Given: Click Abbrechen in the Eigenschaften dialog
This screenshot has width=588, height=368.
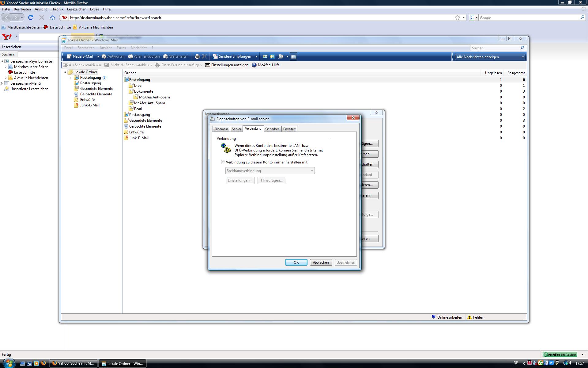Looking at the screenshot, I should point(321,263).
